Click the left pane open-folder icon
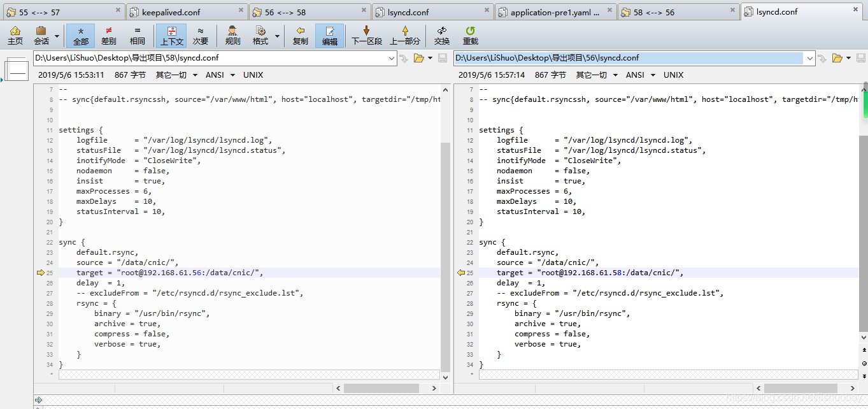 [x=418, y=58]
